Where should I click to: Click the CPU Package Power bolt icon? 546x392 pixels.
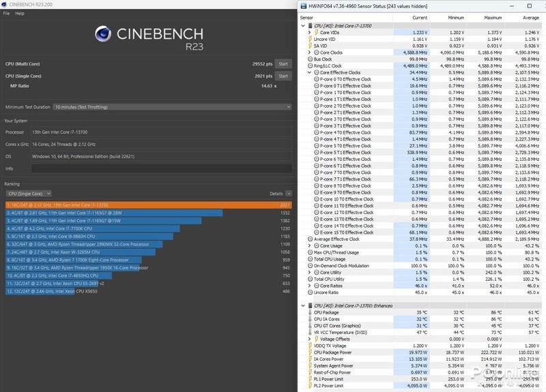click(x=310, y=352)
